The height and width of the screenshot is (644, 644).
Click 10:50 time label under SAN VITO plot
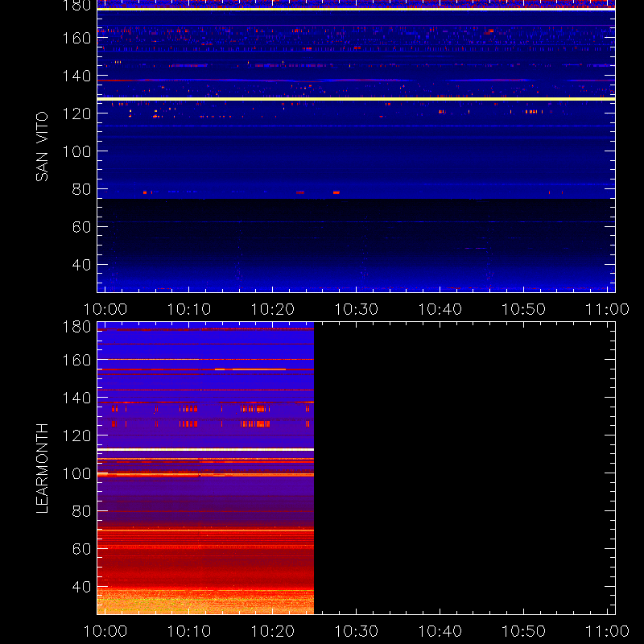click(524, 309)
